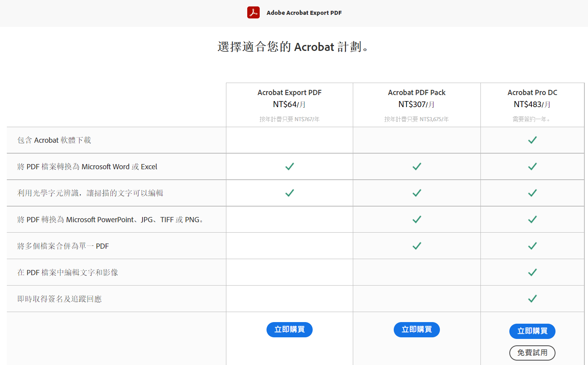Click the NT$307/月 price
Image resolution: width=588 pixels, height=365 pixels.
[x=417, y=104]
